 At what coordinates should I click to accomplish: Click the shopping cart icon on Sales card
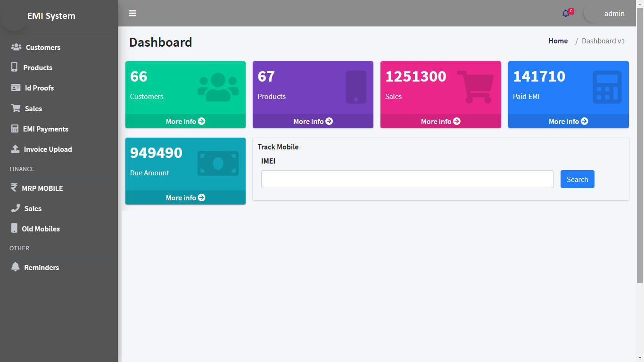click(x=475, y=87)
